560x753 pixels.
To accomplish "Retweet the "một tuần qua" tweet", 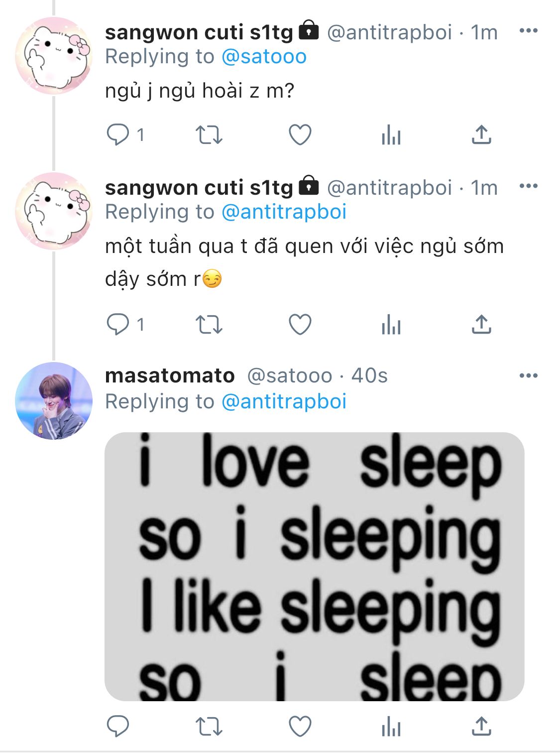I will click(209, 325).
